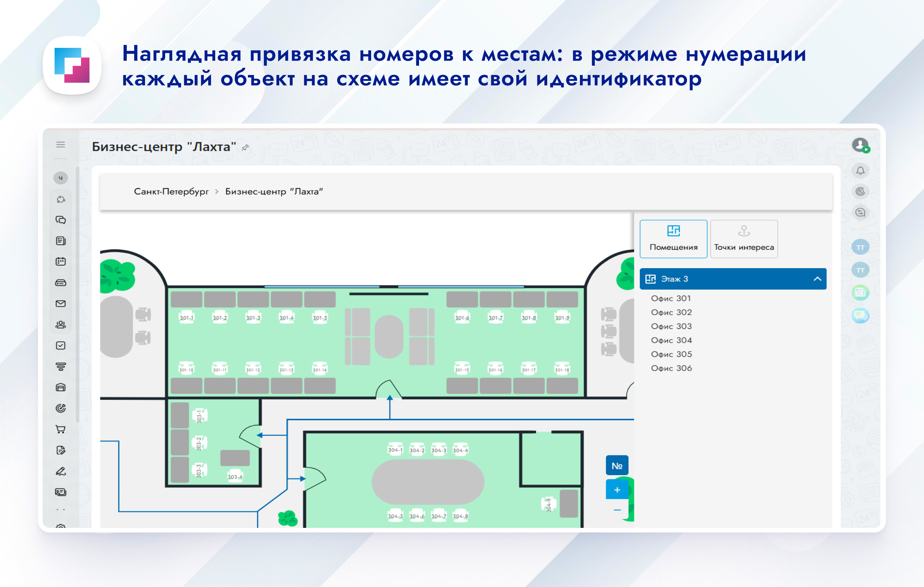Viewport: 924px width, 587px height.
Task: Select Офис 305 in the list
Action: coord(672,354)
